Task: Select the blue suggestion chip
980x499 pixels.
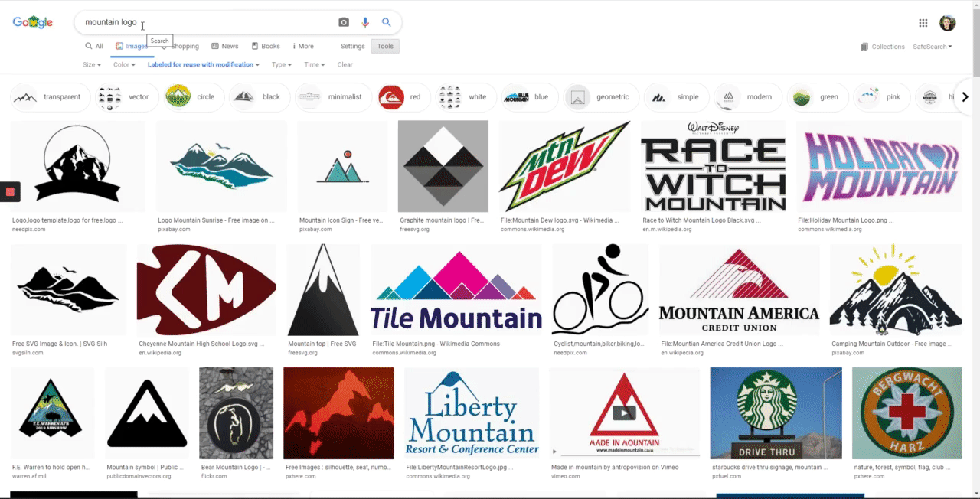Action: coord(530,97)
